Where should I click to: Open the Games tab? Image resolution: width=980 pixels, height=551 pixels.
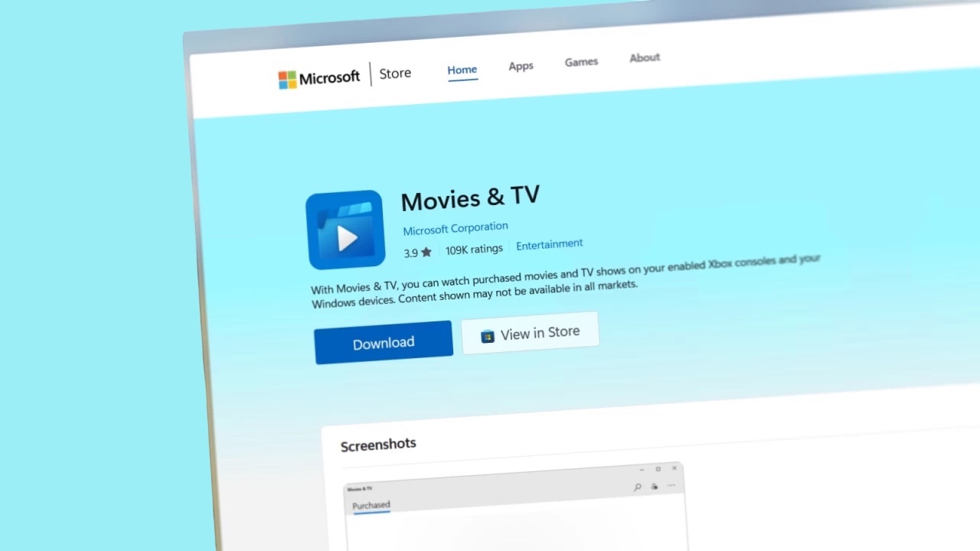pos(581,62)
